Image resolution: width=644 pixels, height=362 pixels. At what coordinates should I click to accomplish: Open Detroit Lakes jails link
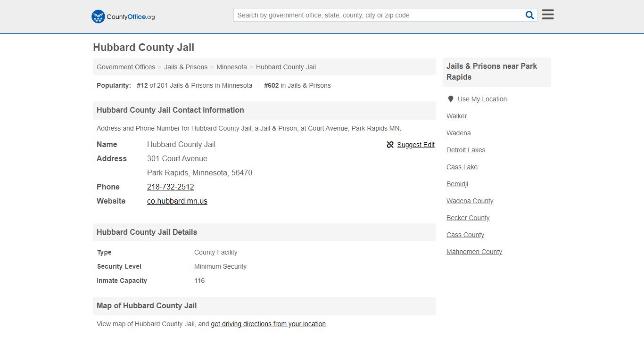pyautogui.click(x=466, y=150)
